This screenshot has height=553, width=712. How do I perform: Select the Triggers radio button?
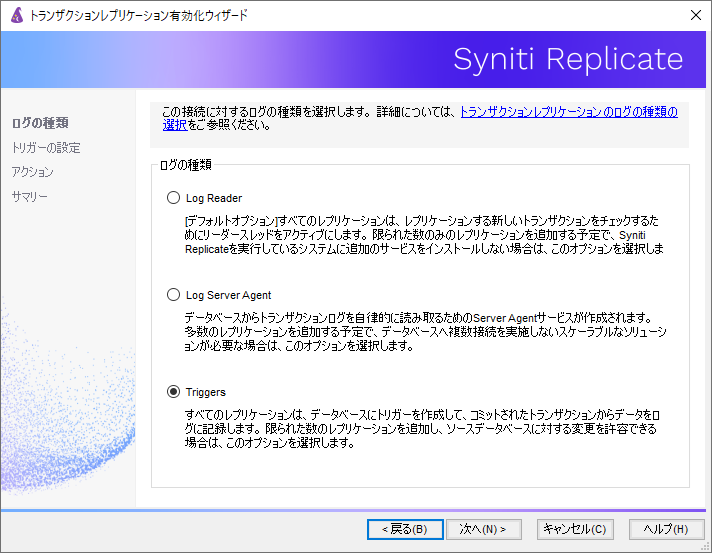[x=173, y=391]
